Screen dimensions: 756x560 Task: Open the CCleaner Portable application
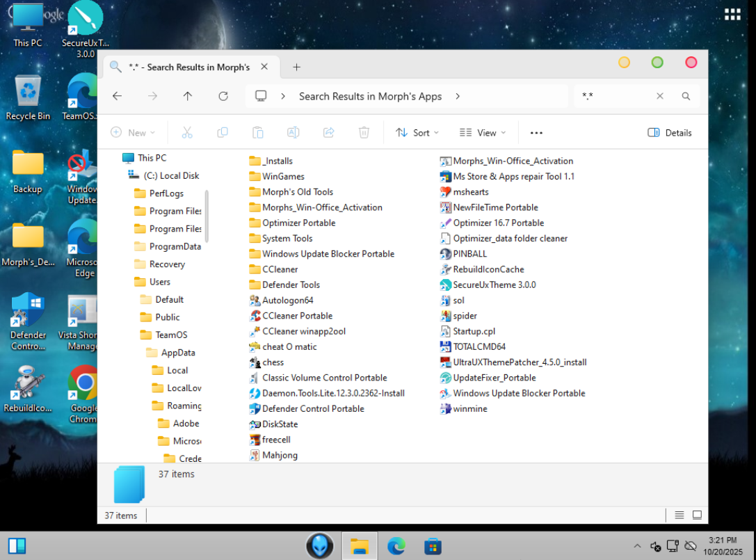tap(297, 316)
